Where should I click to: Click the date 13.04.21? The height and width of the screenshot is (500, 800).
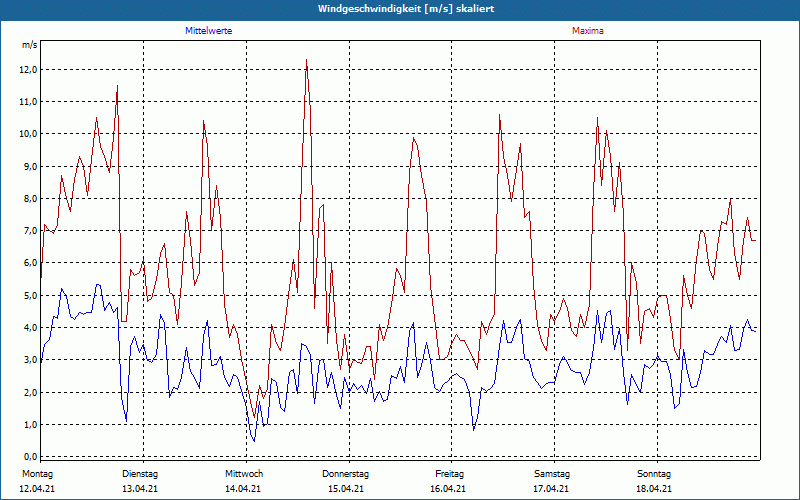pos(140,489)
